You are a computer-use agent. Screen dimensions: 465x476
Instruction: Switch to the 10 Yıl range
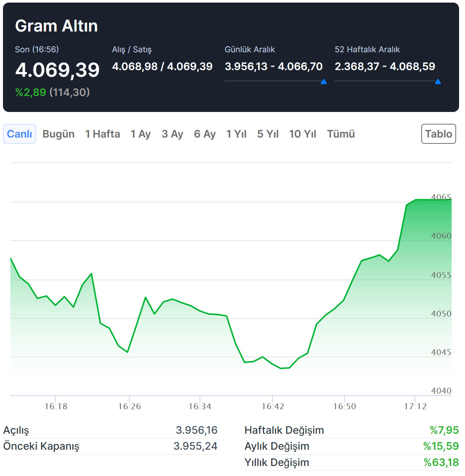coord(303,134)
